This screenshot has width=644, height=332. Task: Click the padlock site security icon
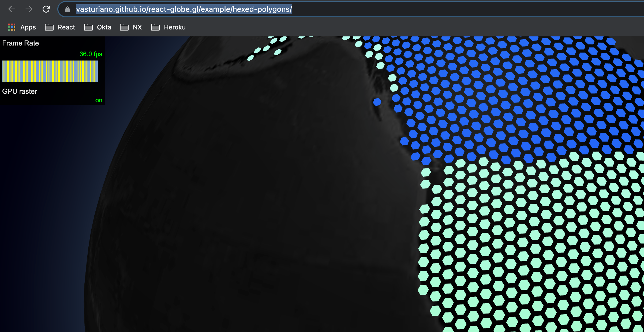tap(68, 9)
